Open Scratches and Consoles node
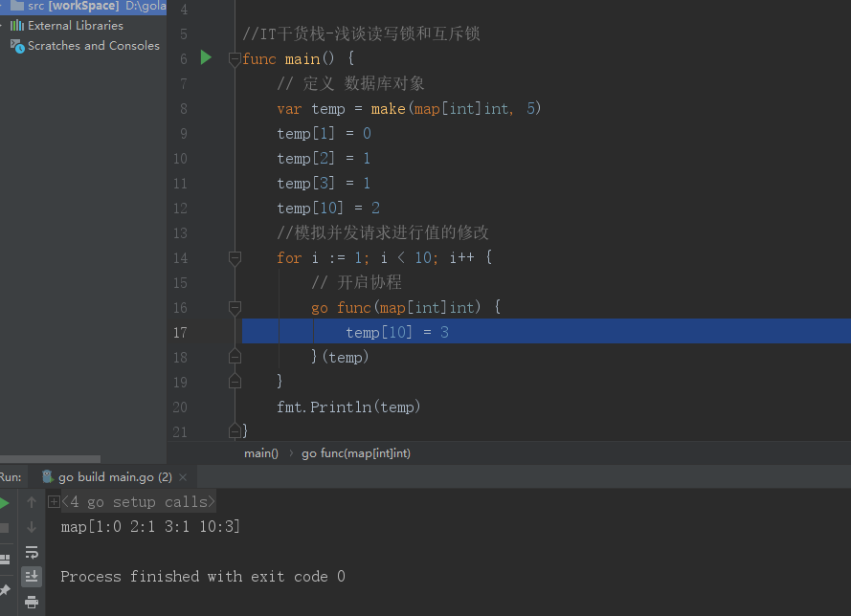851x616 pixels. (93, 46)
